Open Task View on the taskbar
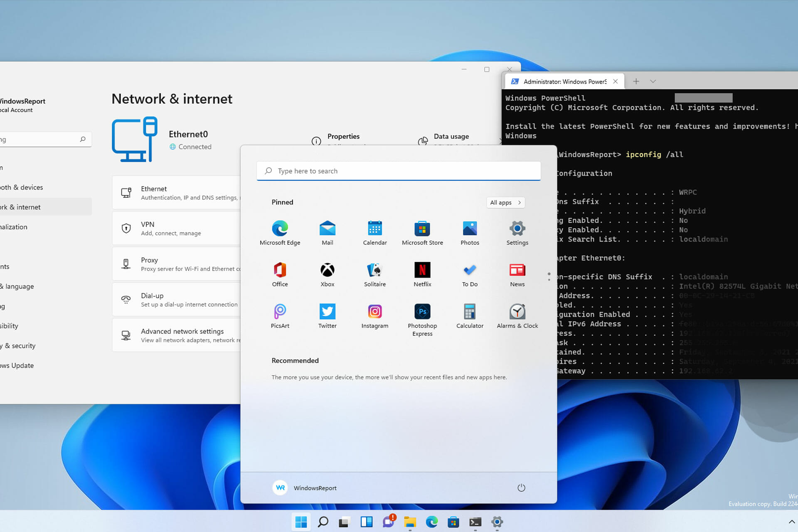 [x=344, y=522]
